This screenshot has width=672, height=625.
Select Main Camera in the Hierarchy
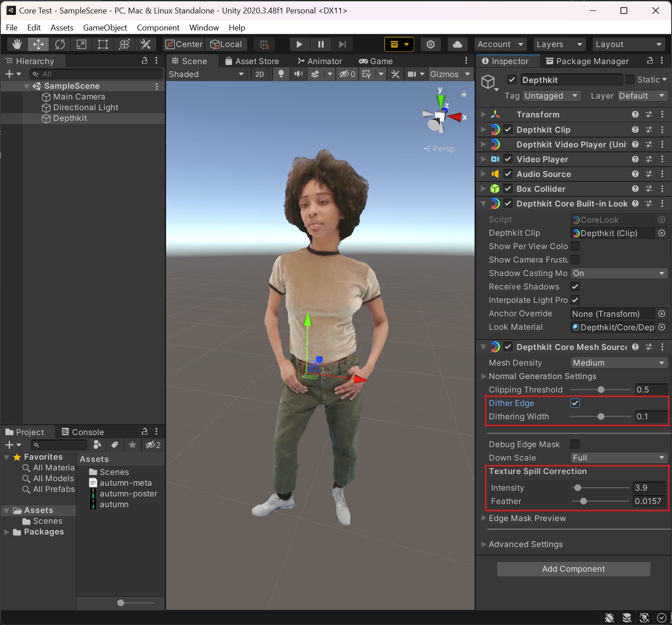pos(79,97)
